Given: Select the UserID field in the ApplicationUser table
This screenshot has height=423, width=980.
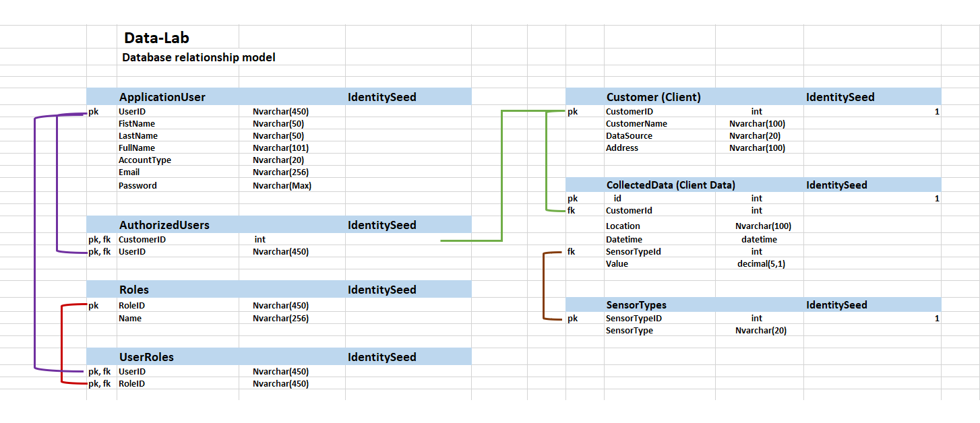Looking at the screenshot, I should pos(132,112).
